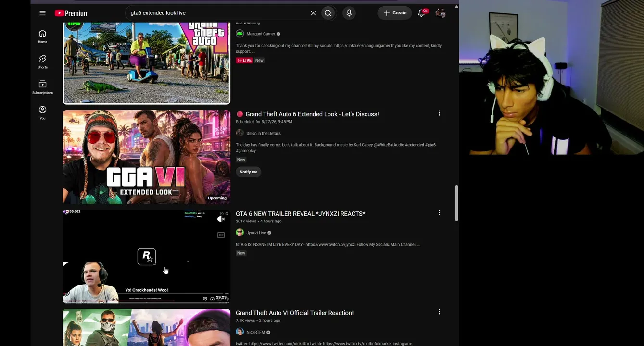644x346 pixels.
Task: Focus the search field containing 'gta6 extended look live'
Action: tap(217, 13)
